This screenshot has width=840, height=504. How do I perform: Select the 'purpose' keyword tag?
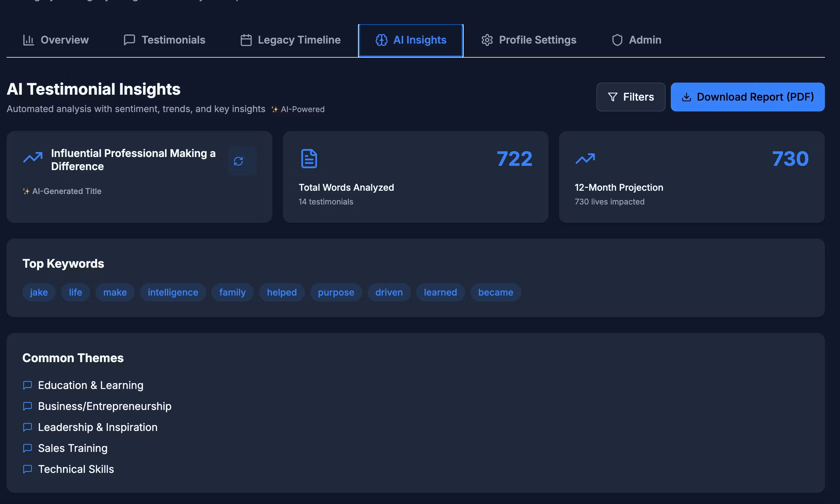tap(336, 292)
